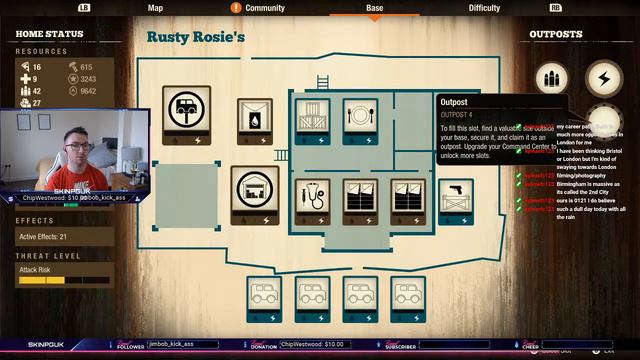Select the empty large outdoor slot
640x360 pixels.
[187, 196]
